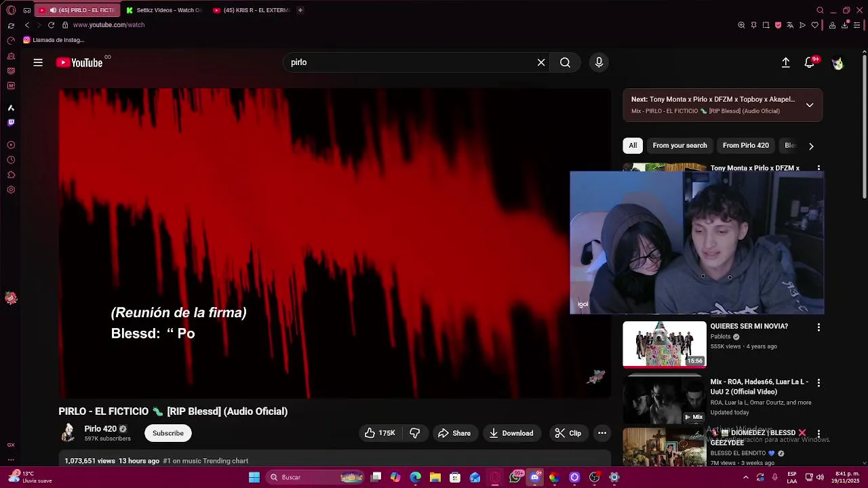Click the address bar URL youtube.com/watch
Viewport: 868px width, 488px height.
pos(108,25)
